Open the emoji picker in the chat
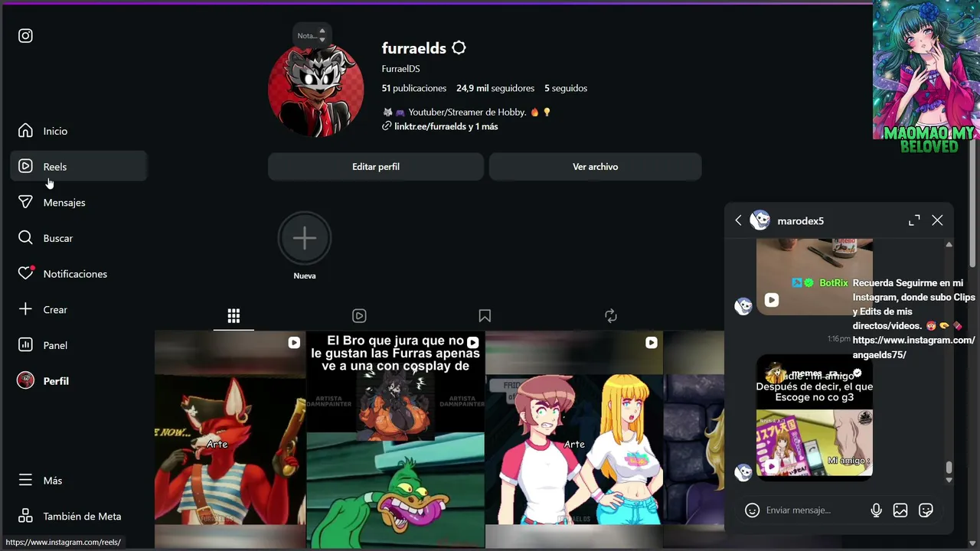 (x=752, y=510)
